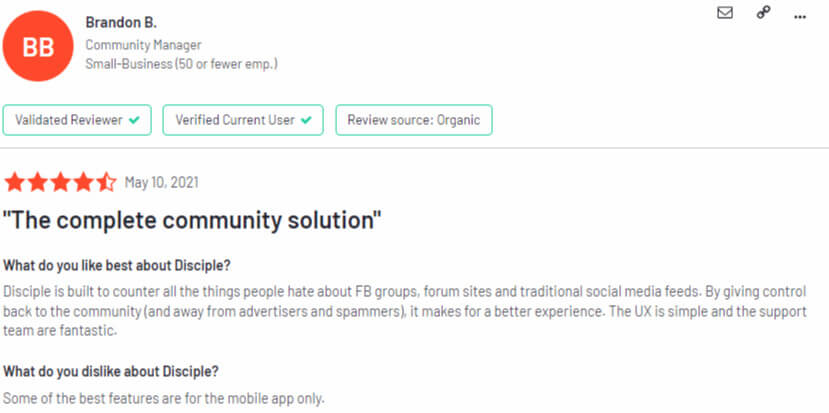Click the envelope email icon
Screen dimensions: 829x413
click(725, 14)
